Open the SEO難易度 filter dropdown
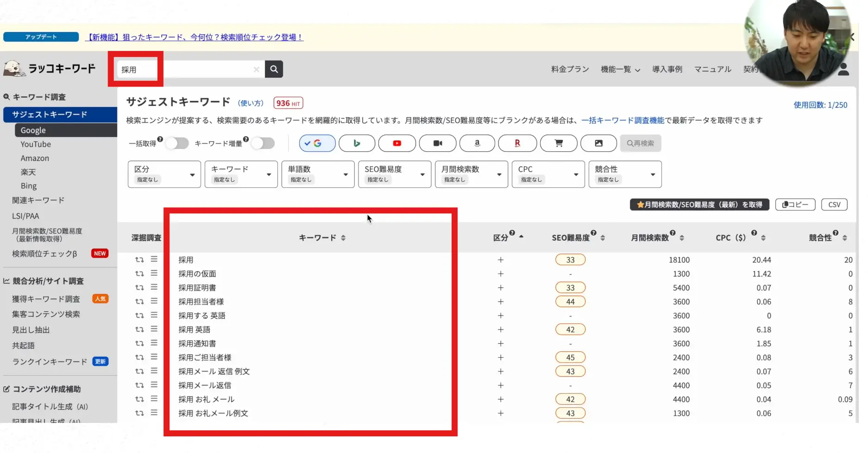The height and width of the screenshot is (453, 868). [395, 174]
